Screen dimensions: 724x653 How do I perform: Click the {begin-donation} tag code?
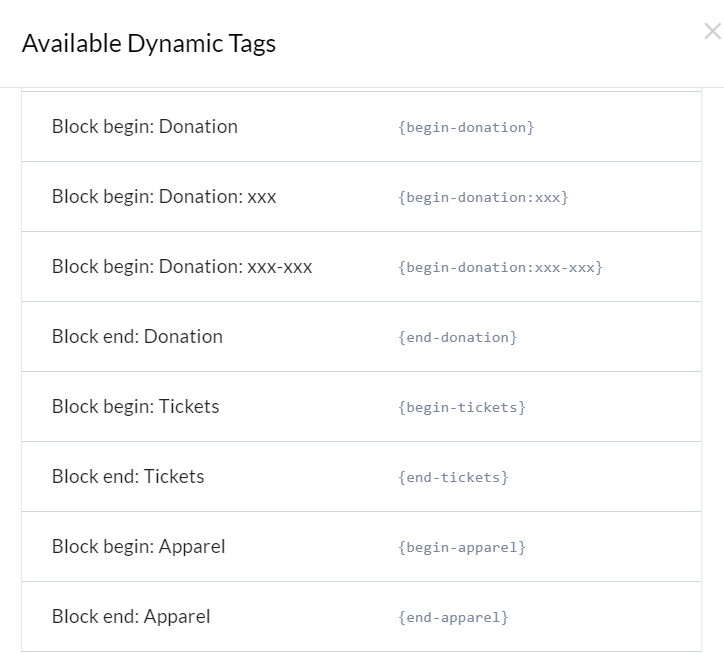(466, 127)
